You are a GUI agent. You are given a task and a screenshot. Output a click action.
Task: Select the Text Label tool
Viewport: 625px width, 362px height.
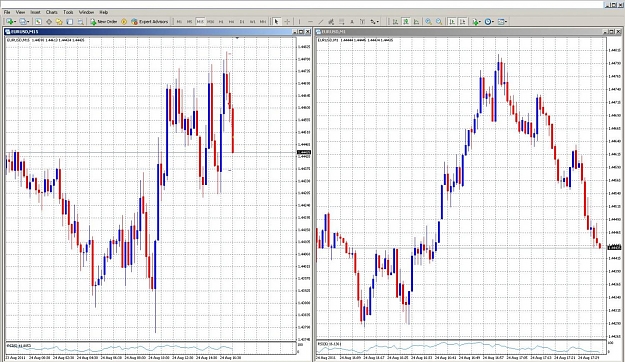[362, 22]
